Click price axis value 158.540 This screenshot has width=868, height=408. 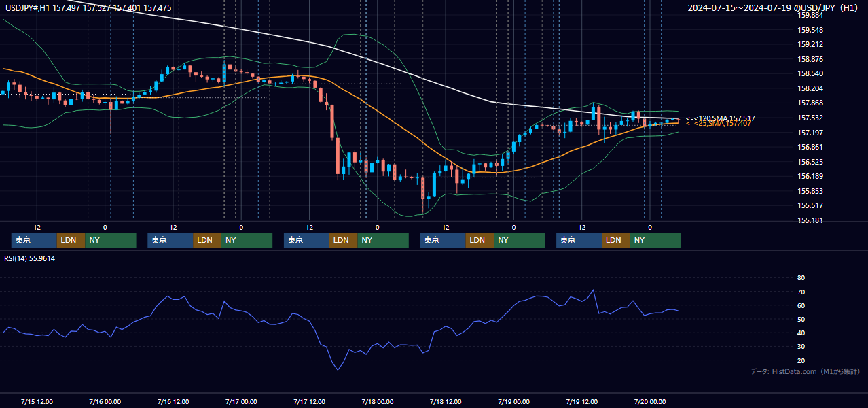(810, 73)
